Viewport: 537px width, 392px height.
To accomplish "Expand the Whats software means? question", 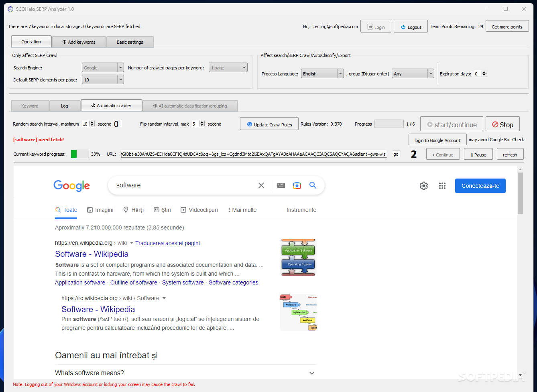I will [x=185, y=373].
